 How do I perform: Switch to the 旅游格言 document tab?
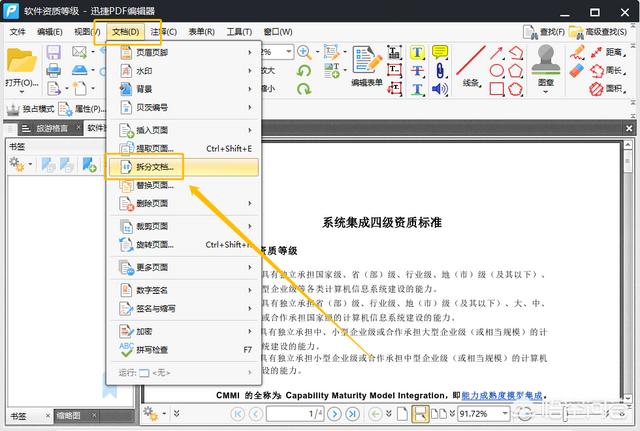click(48, 128)
